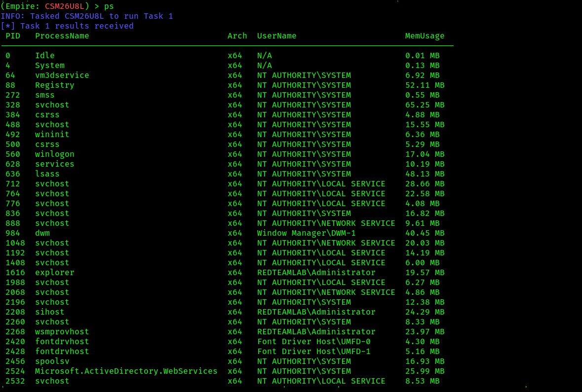Click the 'Task 1 results received' message

(x=77, y=26)
